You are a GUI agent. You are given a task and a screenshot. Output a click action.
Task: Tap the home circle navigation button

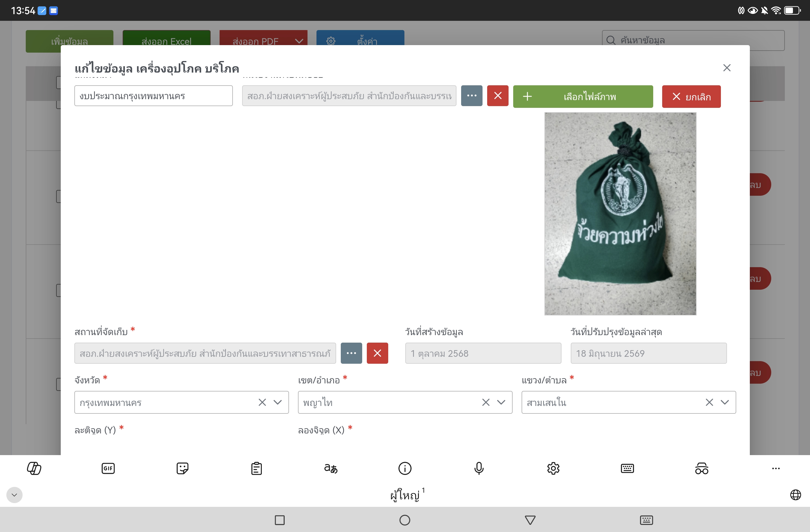click(x=405, y=520)
